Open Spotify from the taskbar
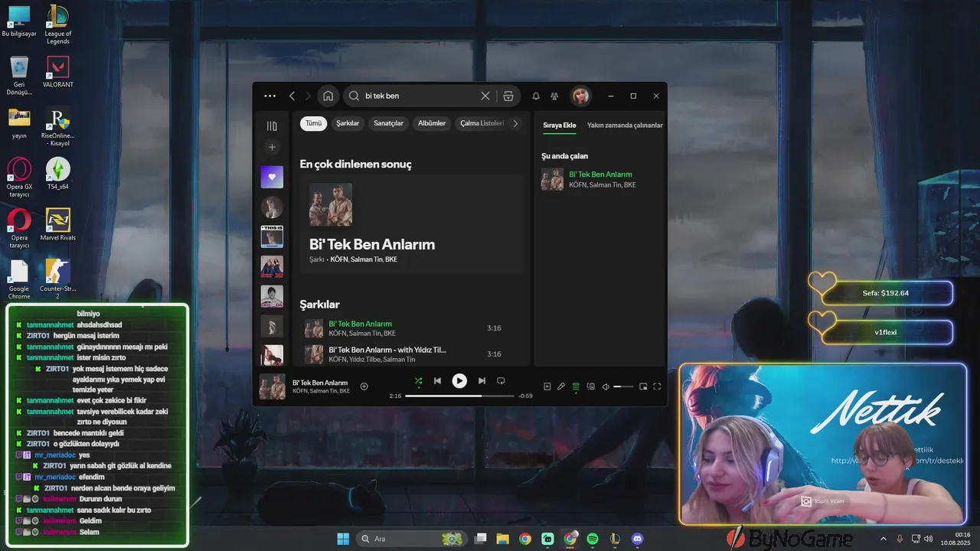Screen dimensions: 980x551 coord(593,539)
